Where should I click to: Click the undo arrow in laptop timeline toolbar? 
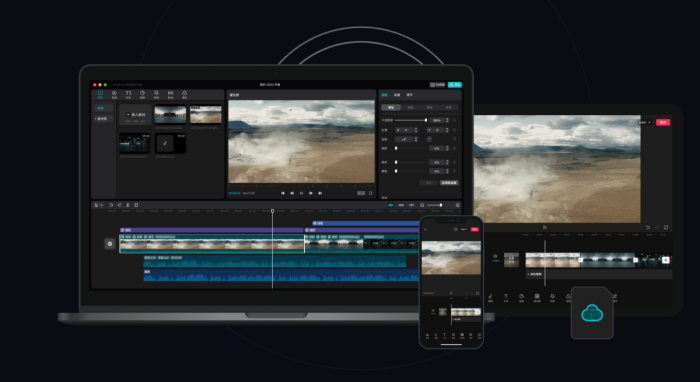tap(111, 205)
